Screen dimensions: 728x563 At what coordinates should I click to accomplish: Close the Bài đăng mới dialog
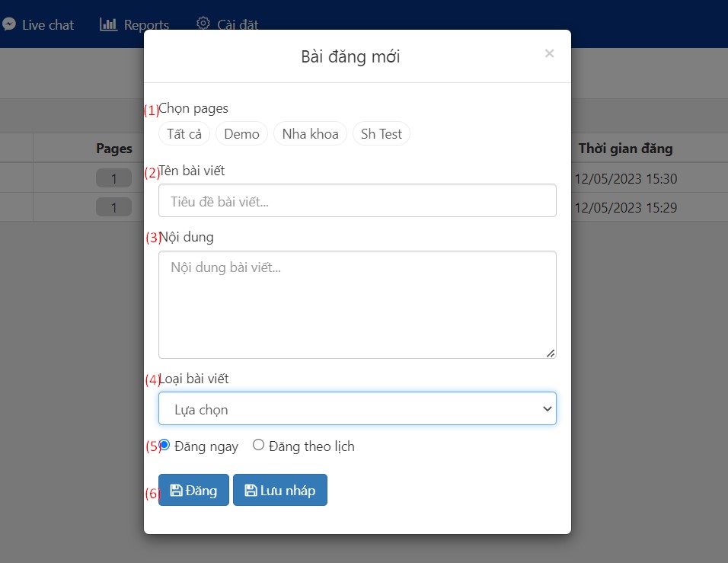click(549, 53)
